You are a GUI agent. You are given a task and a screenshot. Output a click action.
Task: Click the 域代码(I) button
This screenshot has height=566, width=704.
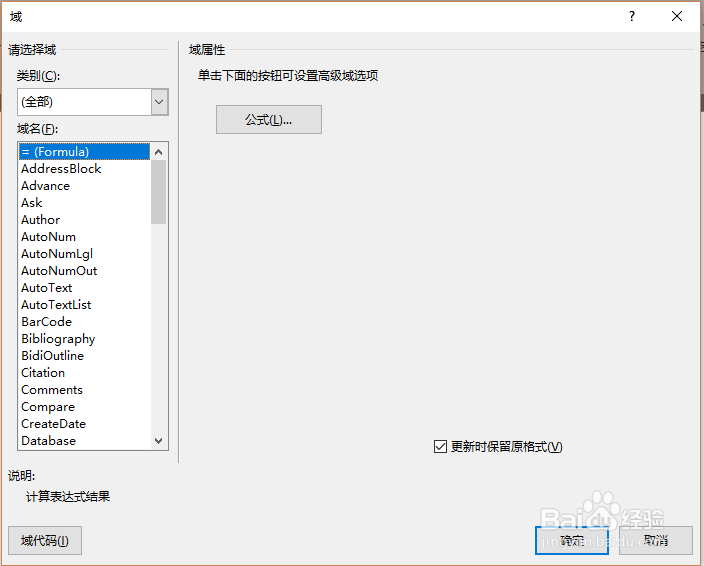(x=45, y=540)
